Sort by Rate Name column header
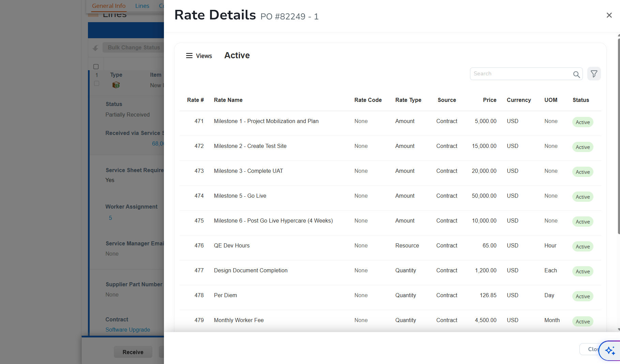The height and width of the screenshot is (364, 620). (x=228, y=100)
